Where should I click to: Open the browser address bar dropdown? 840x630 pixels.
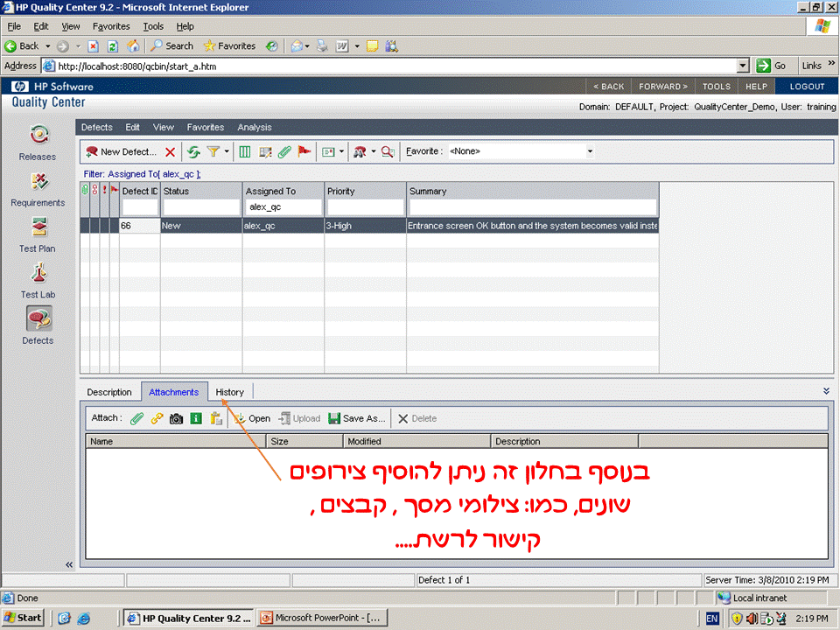click(743, 66)
